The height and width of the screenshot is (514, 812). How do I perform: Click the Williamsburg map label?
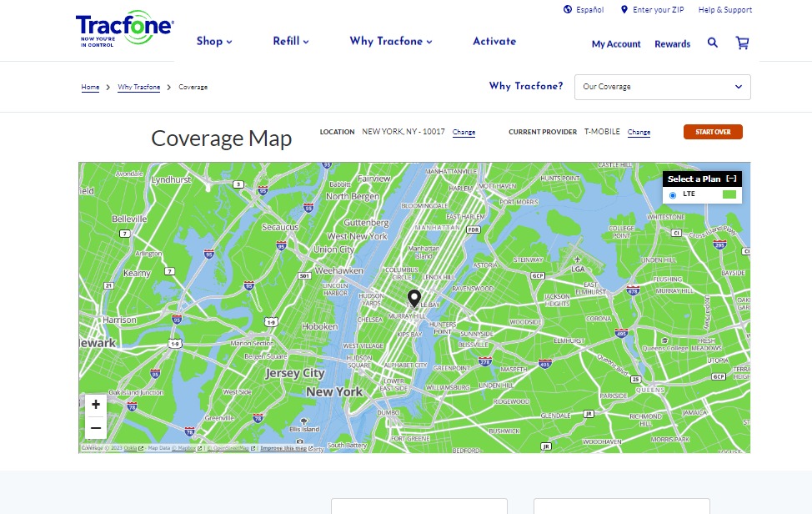coord(448,387)
